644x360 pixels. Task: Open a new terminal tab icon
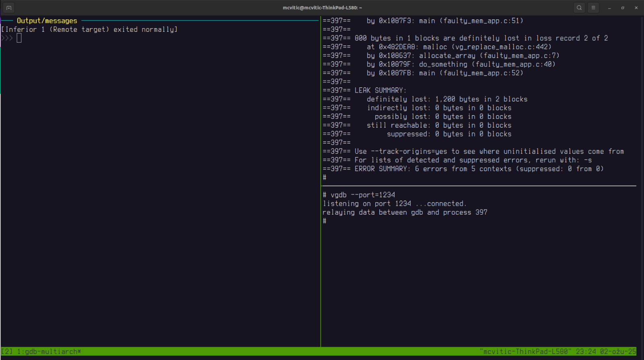[x=9, y=8]
